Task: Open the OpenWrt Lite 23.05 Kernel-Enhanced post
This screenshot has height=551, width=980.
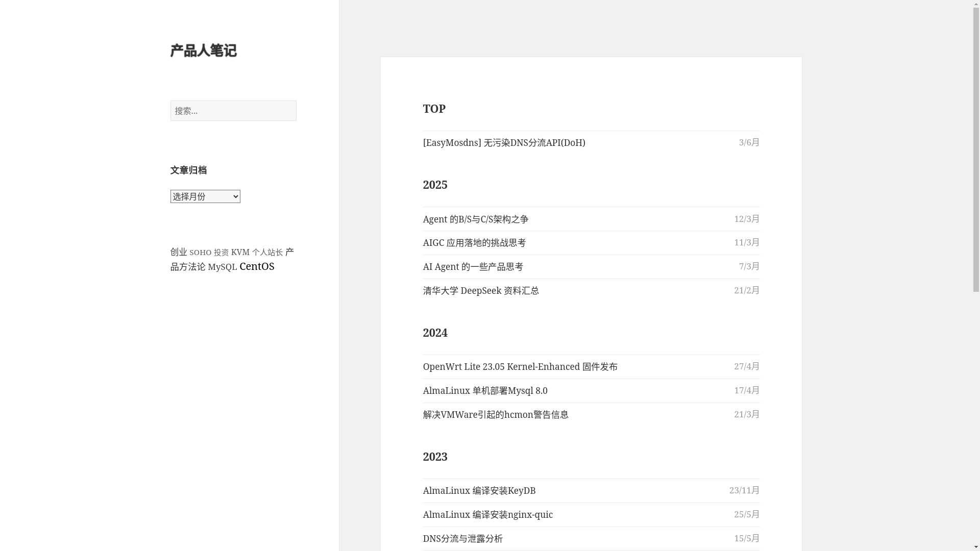Action: click(520, 367)
